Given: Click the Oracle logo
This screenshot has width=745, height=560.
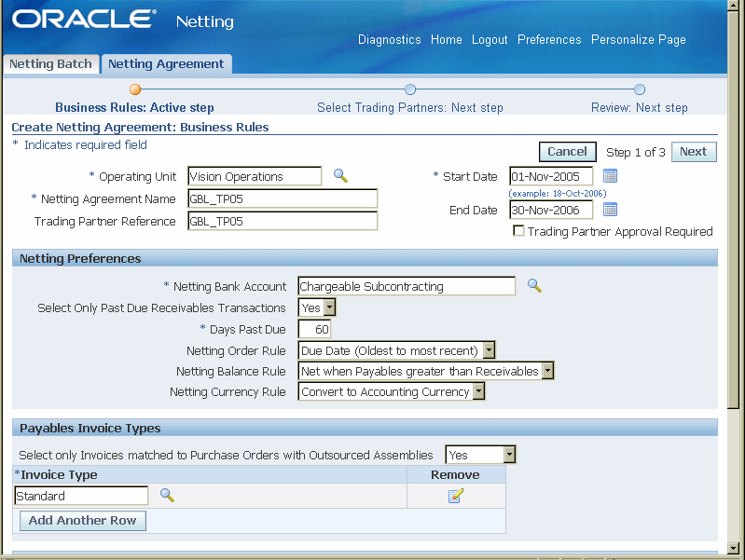Looking at the screenshot, I should pos(84,20).
